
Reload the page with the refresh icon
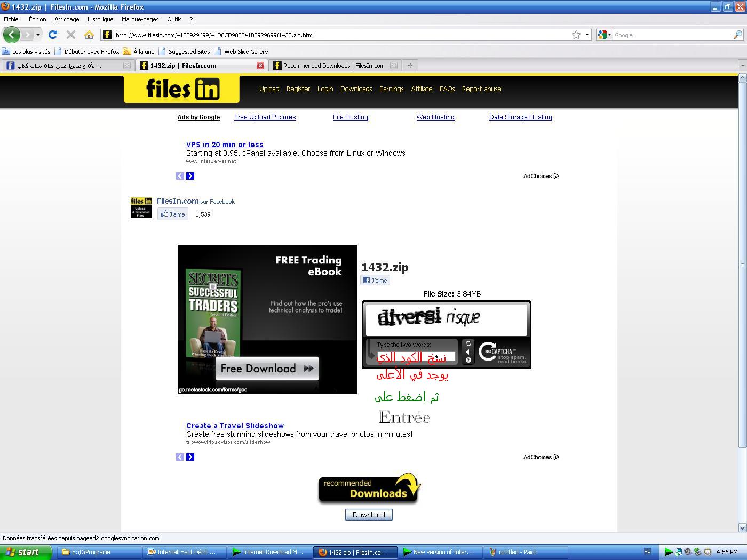[x=52, y=35]
